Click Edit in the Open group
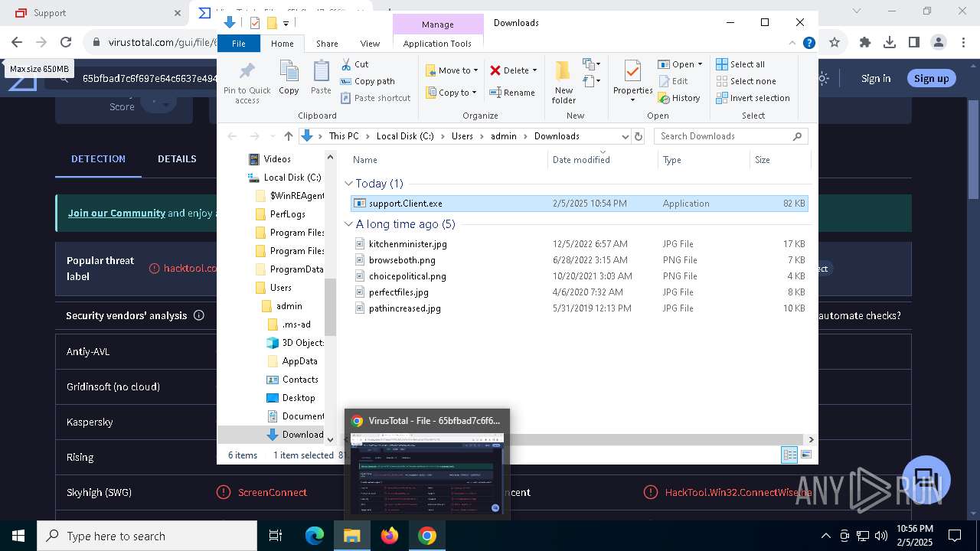980x551 pixels. pyautogui.click(x=672, y=81)
